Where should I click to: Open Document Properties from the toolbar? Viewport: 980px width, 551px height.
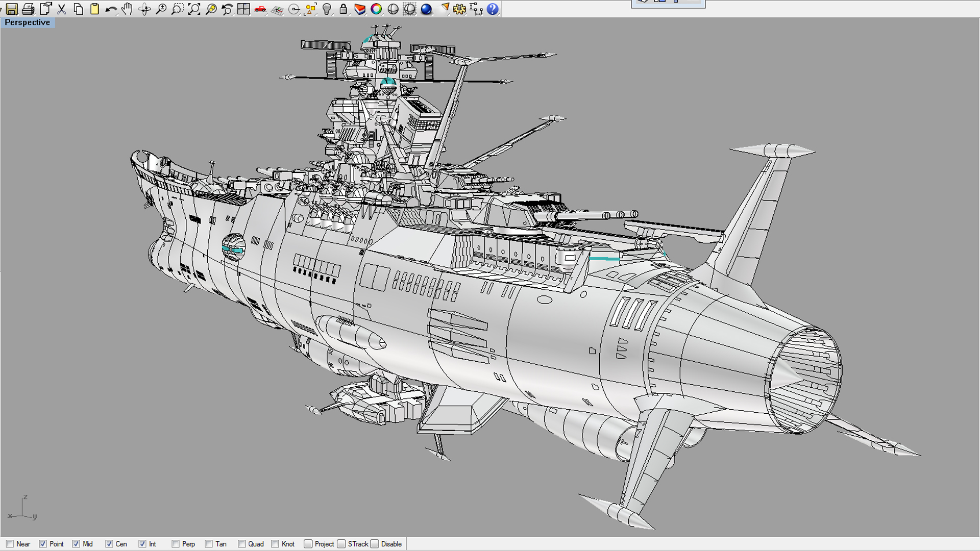click(x=45, y=9)
